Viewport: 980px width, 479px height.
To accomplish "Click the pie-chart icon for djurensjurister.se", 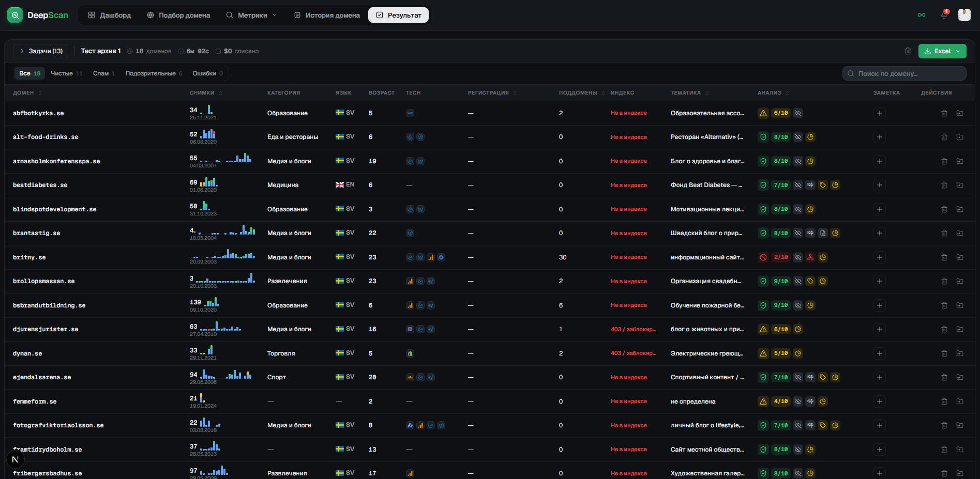I will point(798,329).
